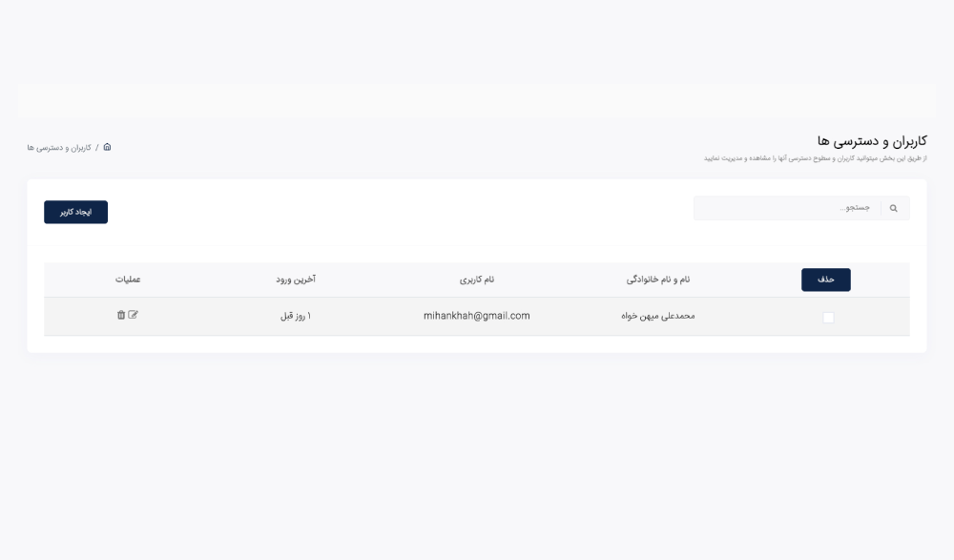This screenshot has width=954, height=560.
Task: Click the ۱ روز قبل last-login cell
Action: [x=296, y=316]
